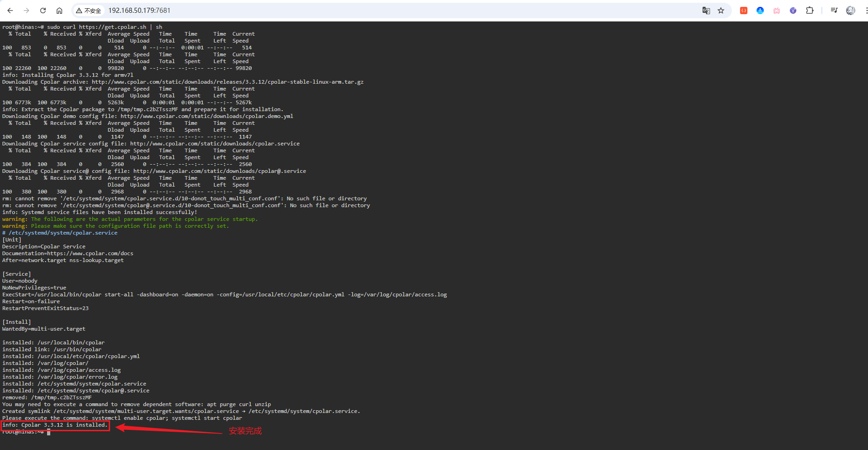The height and width of the screenshot is (450, 868).
Task: Open the browser three-dot menu
Action: (x=866, y=11)
